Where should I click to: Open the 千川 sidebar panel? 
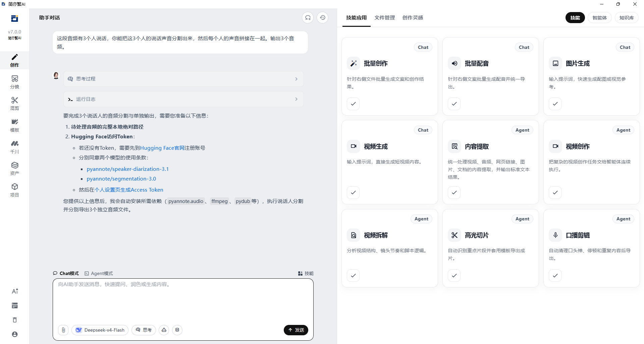(14, 147)
